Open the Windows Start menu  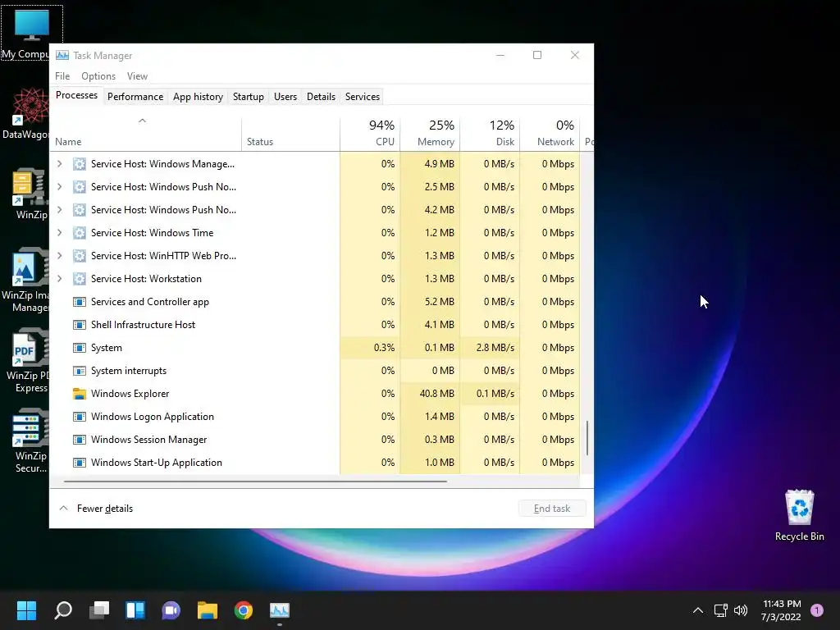pyautogui.click(x=26, y=610)
